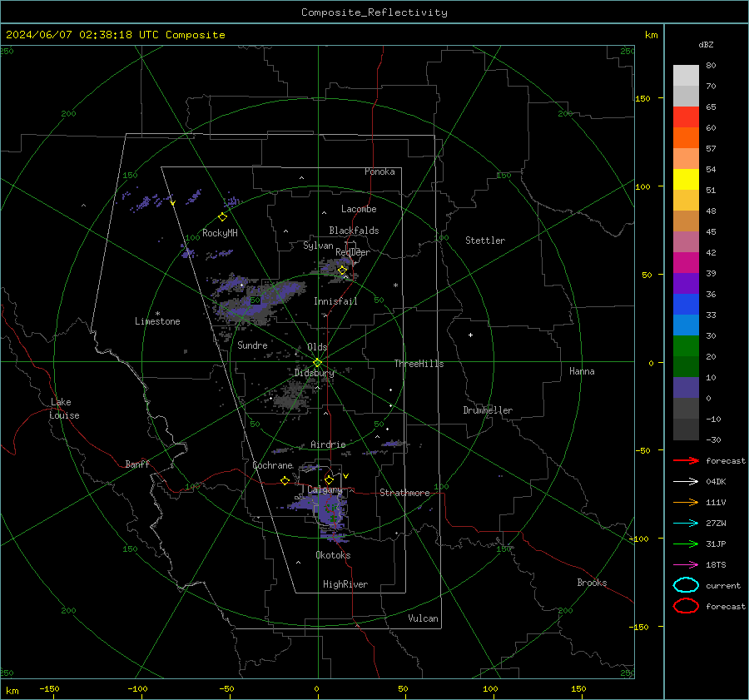Pick the slate purple 0-10 dBZ swatch
The width and height of the screenshot is (749, 700).
(686, 387)
